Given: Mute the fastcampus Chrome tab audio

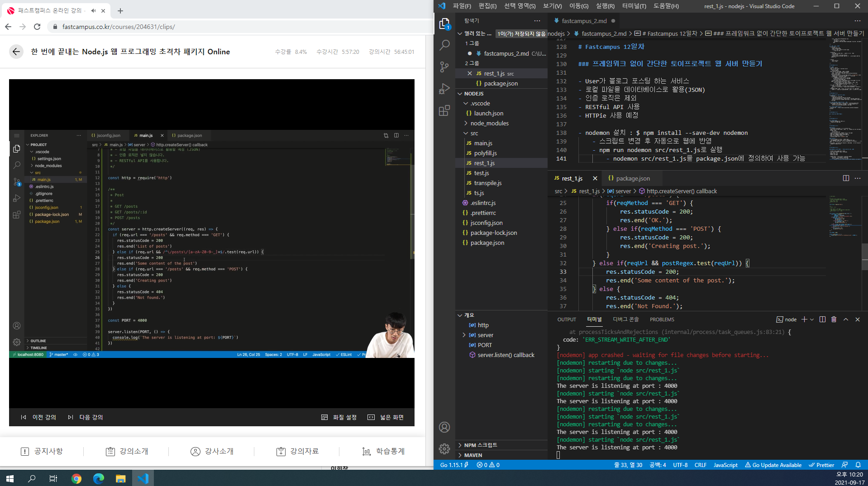Looking at the screenshot, I should 93,10.
